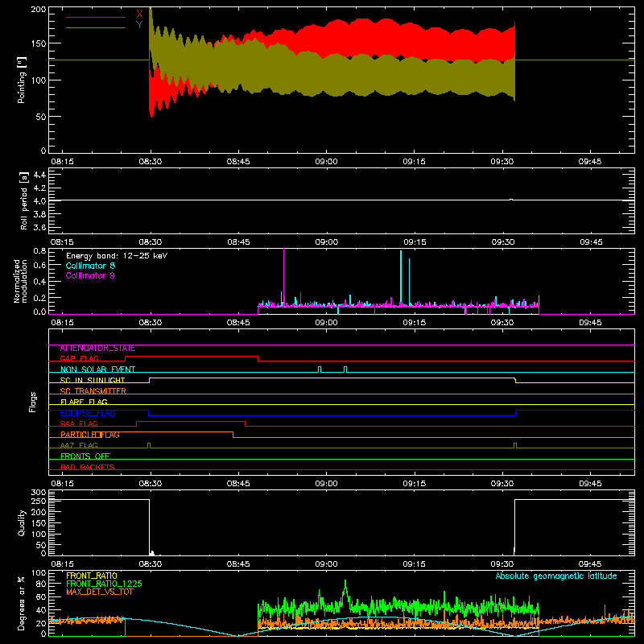Click the 09:15 tick label under Flags plot
The height and width of the screenshot is (644, 644).
[415, 484]
